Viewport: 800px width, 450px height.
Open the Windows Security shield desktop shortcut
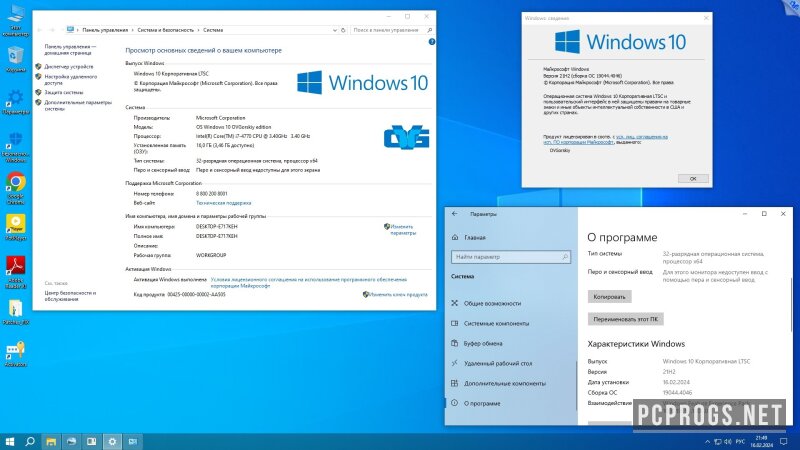click(x=15, y=145)
